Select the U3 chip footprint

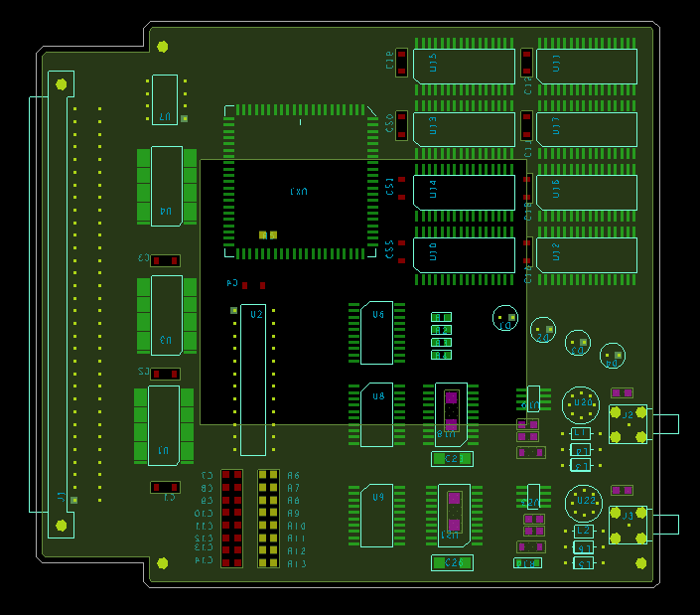pos(167,315)
